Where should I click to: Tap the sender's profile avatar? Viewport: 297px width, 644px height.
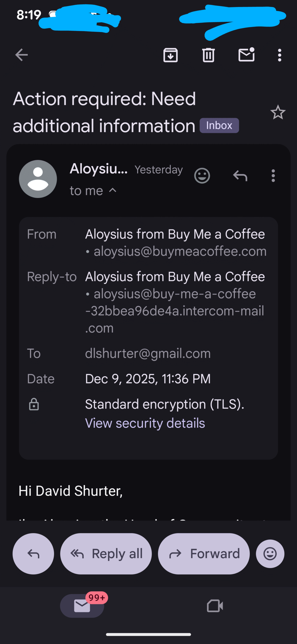38,179
